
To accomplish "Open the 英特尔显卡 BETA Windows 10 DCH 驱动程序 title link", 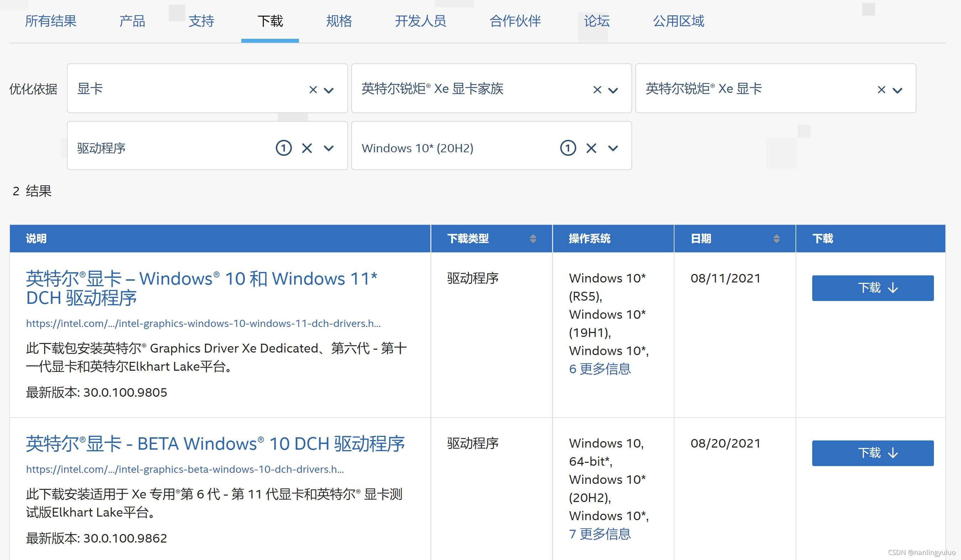I will (215, 444).
